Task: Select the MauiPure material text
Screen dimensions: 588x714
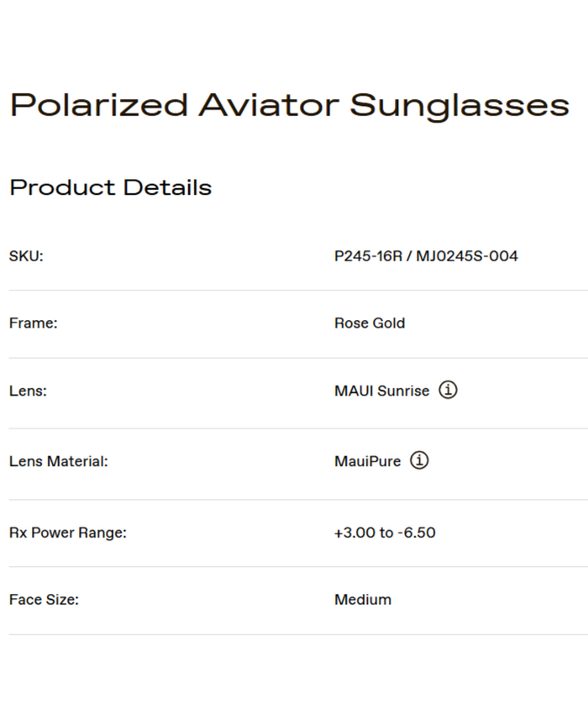Action: [x=368, y=461]
